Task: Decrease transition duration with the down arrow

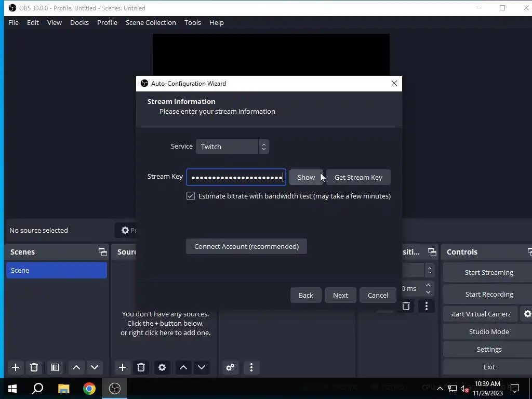Action: [428, 292]
